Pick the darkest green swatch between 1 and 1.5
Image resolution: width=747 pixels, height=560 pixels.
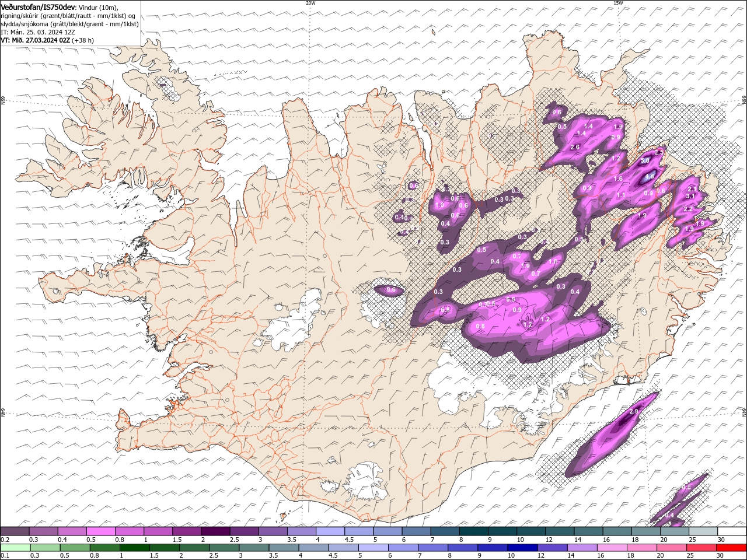[x=134, y=548]
